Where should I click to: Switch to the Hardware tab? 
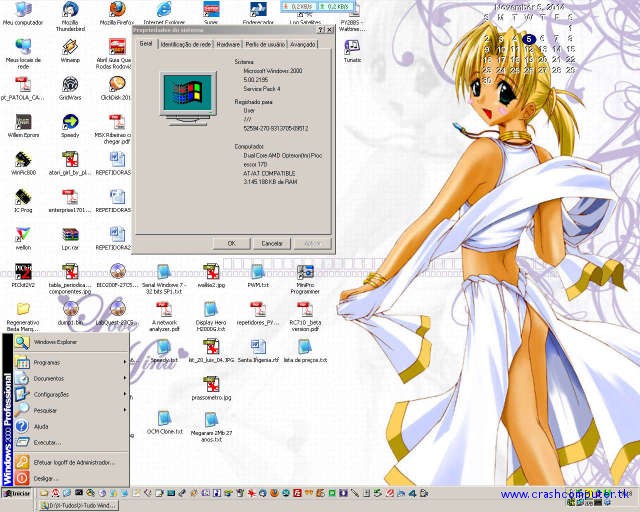(228, 45)
